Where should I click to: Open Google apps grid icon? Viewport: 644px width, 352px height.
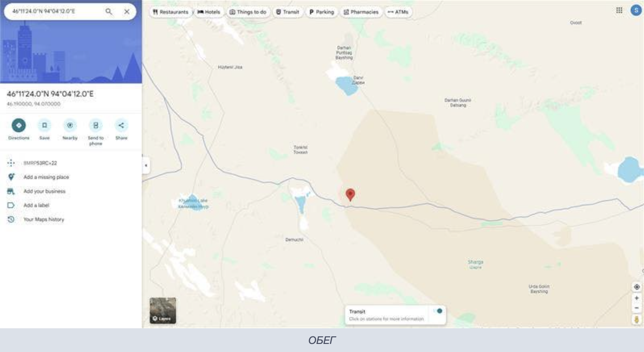tap(619, 10)
